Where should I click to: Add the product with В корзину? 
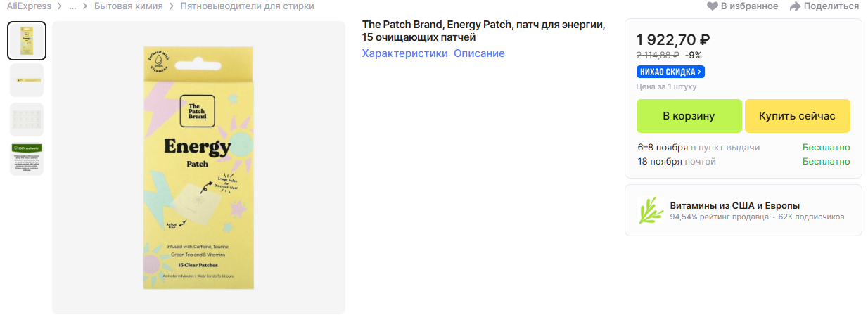(689, 116)
